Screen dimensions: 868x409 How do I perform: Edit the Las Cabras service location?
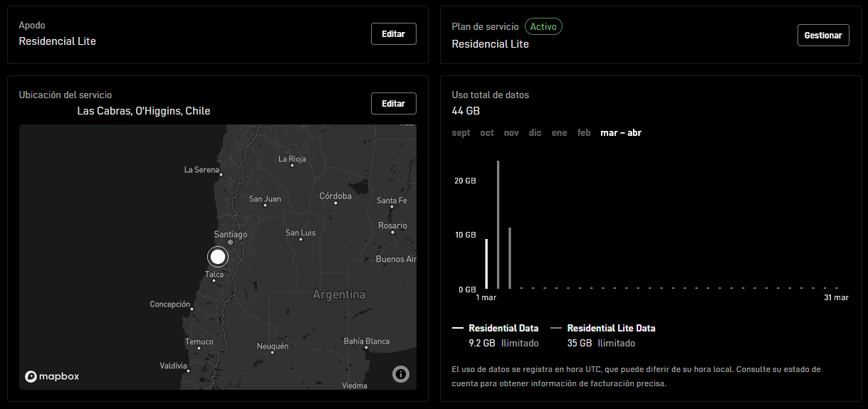(393, 103)
